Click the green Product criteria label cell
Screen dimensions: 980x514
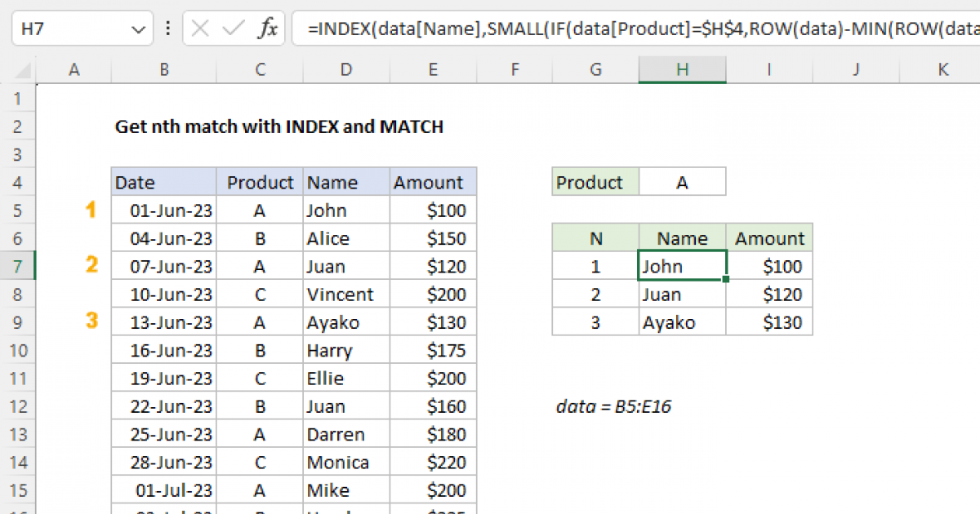(x=595, y=181)
